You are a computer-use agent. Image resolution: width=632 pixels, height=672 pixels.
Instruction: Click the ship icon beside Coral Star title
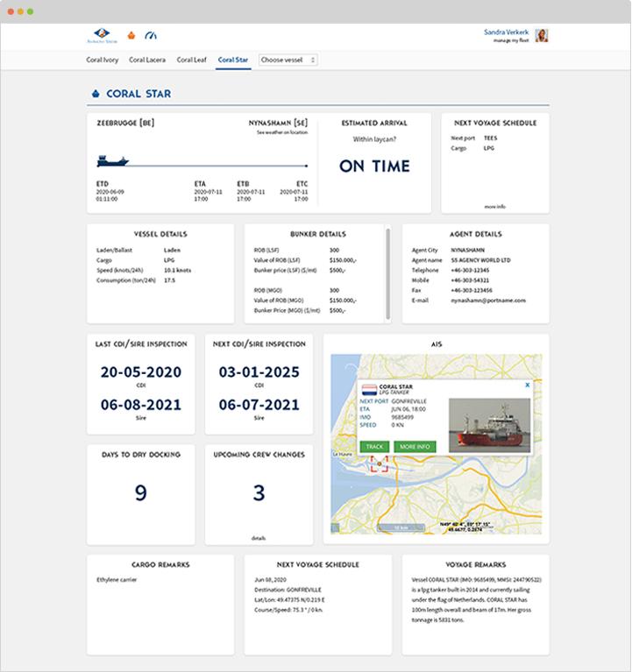[x=96, y=94]
